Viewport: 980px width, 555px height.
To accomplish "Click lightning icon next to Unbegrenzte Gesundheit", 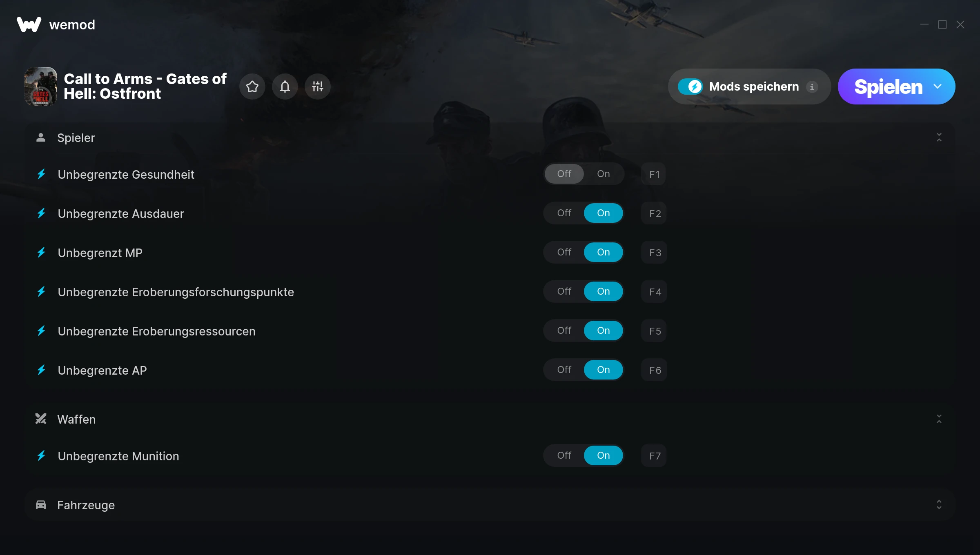I will [x=41, y=174].
